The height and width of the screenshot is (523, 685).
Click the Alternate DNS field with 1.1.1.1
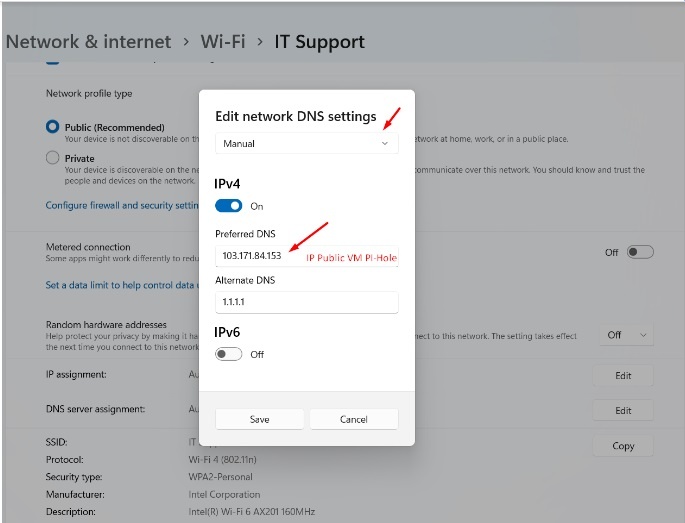click(306, 302)
